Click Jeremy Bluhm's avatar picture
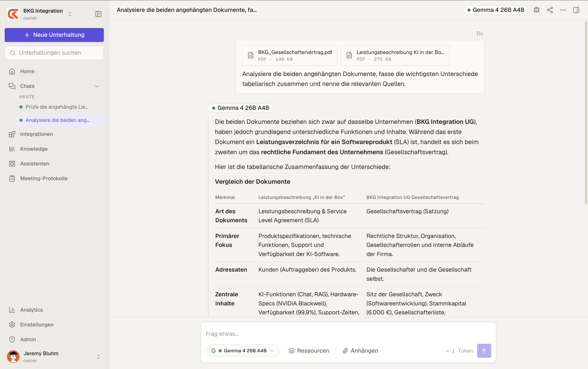This screenshot has width=588, height=369. 13,357
